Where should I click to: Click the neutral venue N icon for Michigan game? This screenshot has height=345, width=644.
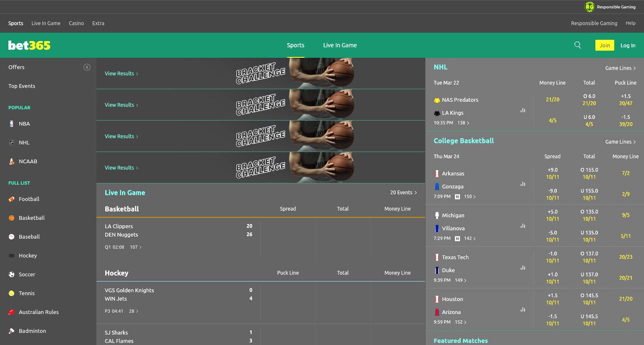[457, 239]
